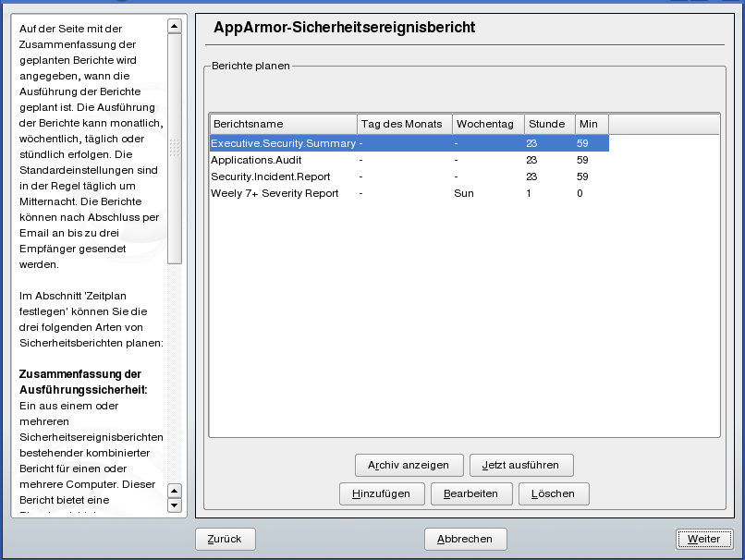
Task: Click the Tag des Monats column header
Action: pyautogui.click(x=405, y=124)
